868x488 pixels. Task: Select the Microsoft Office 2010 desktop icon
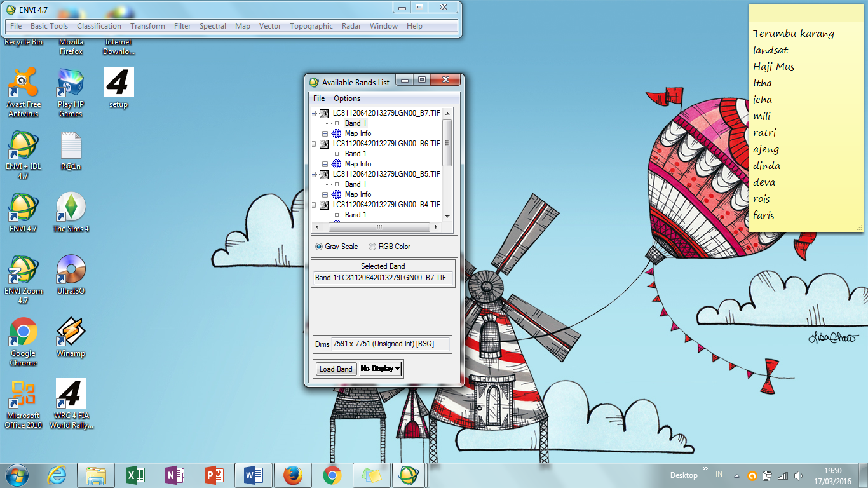24,404
